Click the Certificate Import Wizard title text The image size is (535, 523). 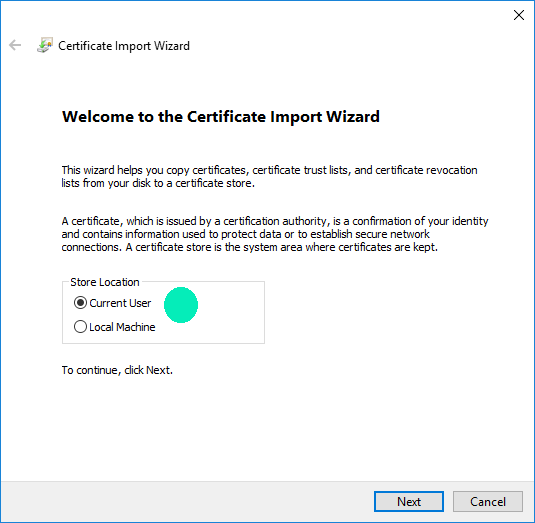124,46
